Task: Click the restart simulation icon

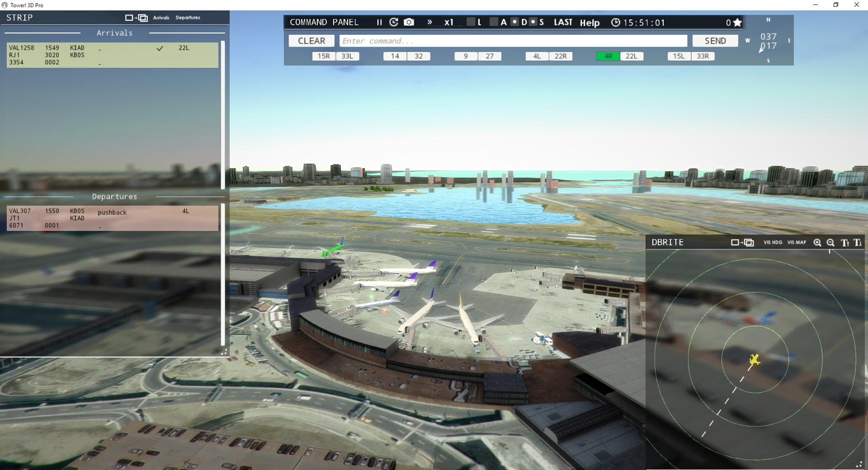Action: pos(393,22)
